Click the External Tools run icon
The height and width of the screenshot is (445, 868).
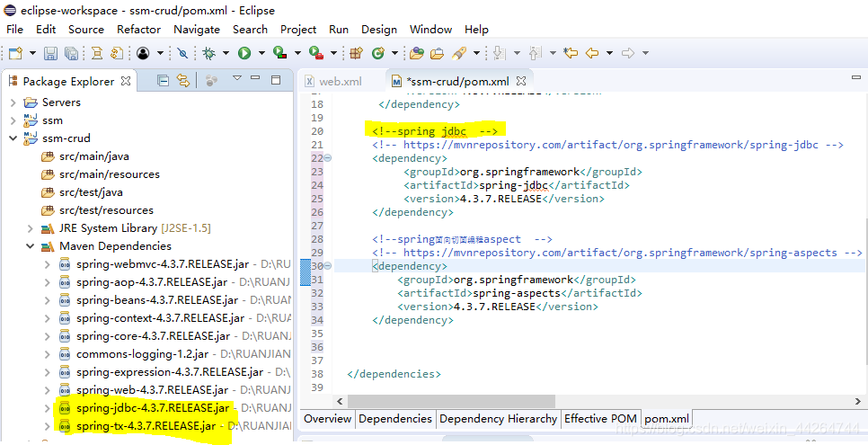click(x=316, y=53)
